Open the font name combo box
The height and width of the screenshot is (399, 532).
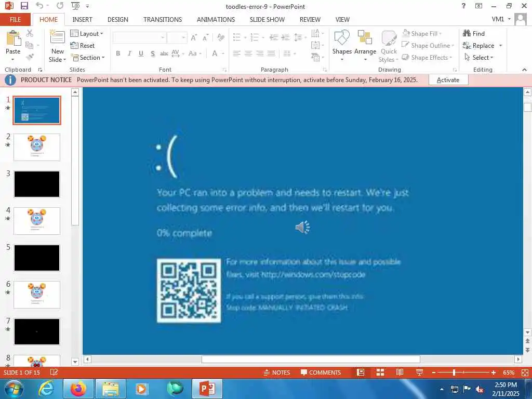coord(139,37)
